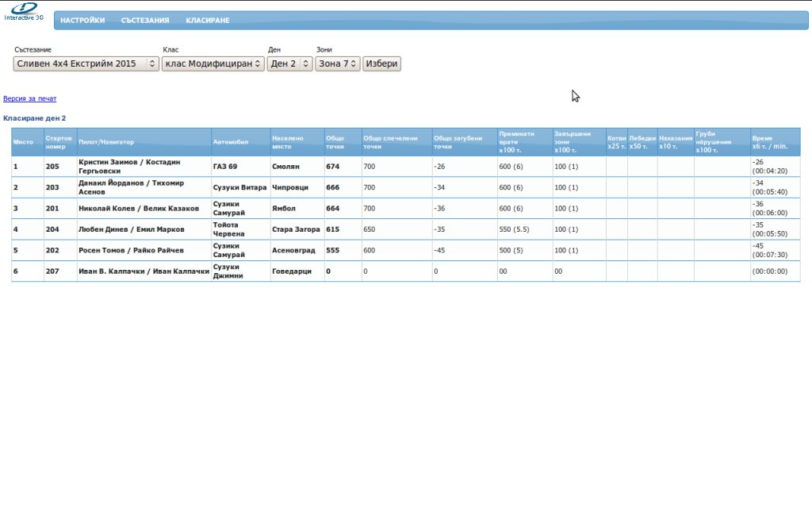The image size is (812, 508).
Task: Click the Interactive 3G logo
Action: [x=24, y=12]
